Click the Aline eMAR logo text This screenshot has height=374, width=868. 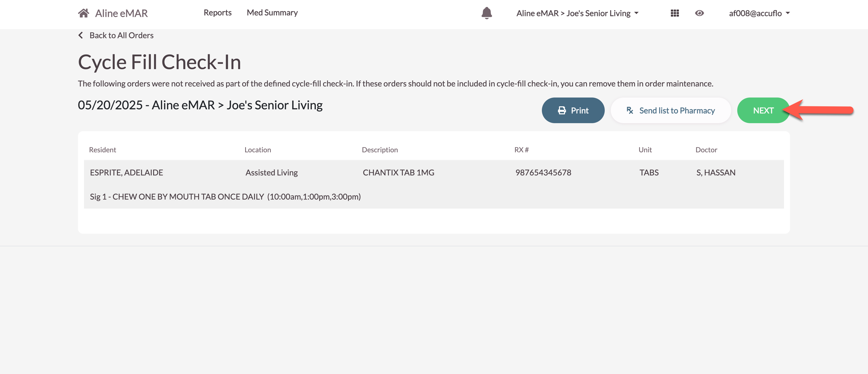(x=121, y=13)
